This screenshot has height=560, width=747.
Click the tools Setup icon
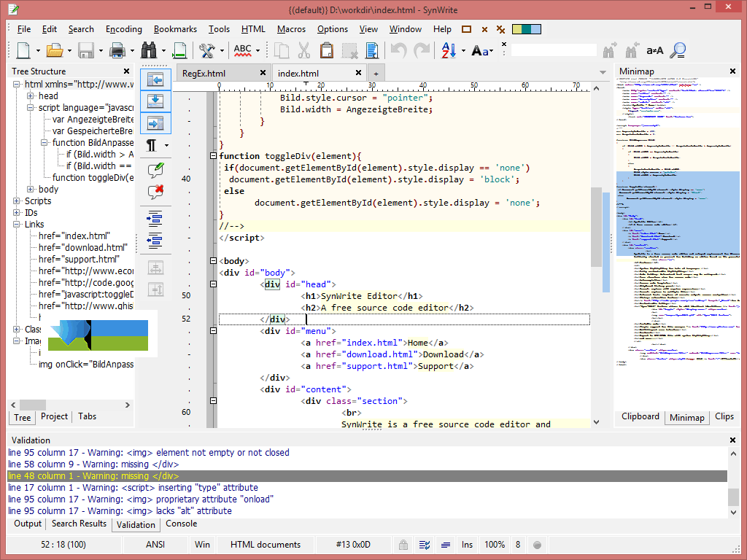click(x=206, y=50)
